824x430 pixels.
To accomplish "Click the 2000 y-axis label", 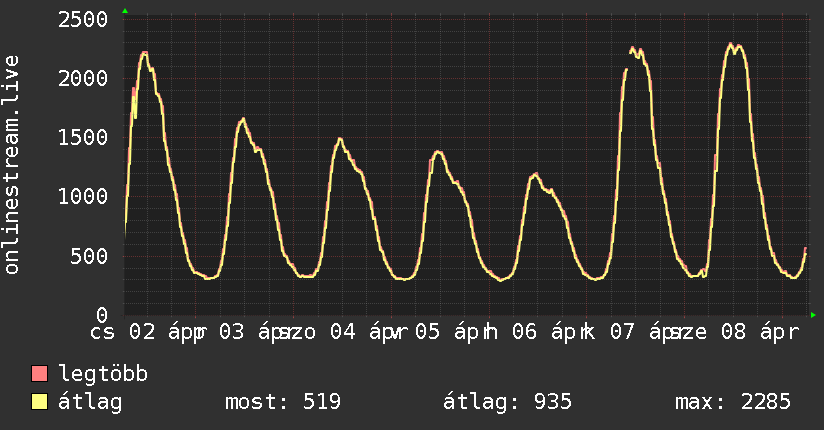I will coord(83,79).
